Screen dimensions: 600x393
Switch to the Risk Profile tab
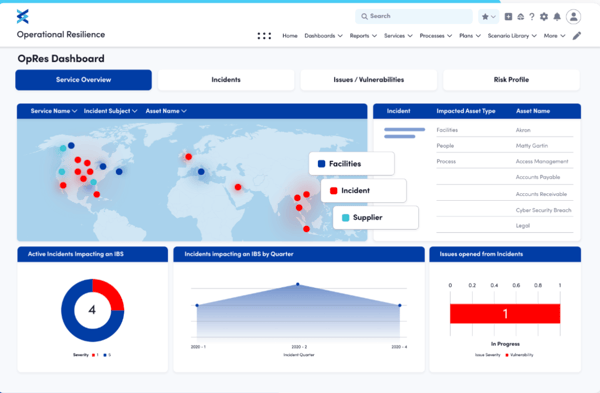(x=511, y=80)
